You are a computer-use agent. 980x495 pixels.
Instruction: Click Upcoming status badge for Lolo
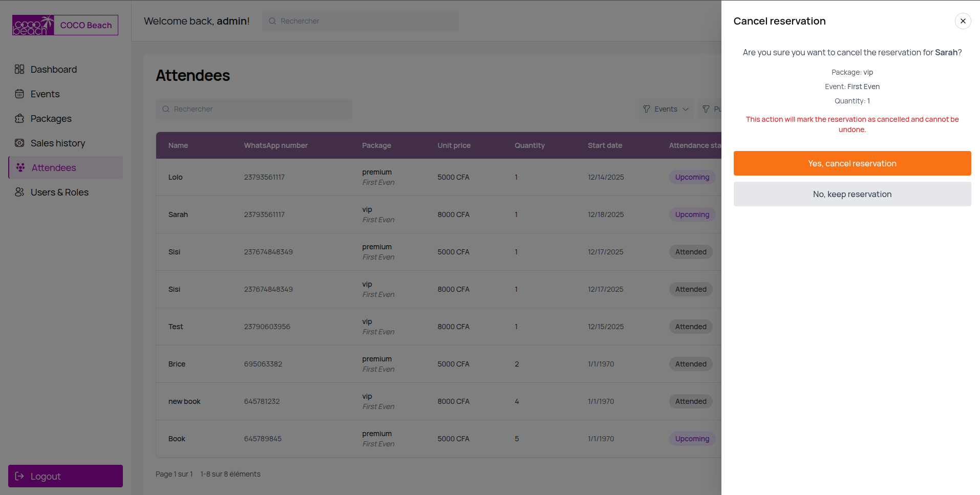(x=692, y=177)
